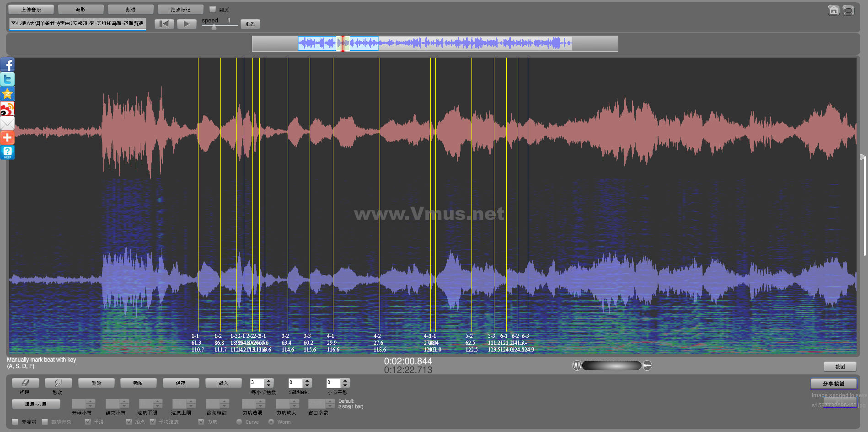Toggle the 无嘀嗒 checkbox
868x432 pixels.
pyautogui.click(x=16, y=422)
